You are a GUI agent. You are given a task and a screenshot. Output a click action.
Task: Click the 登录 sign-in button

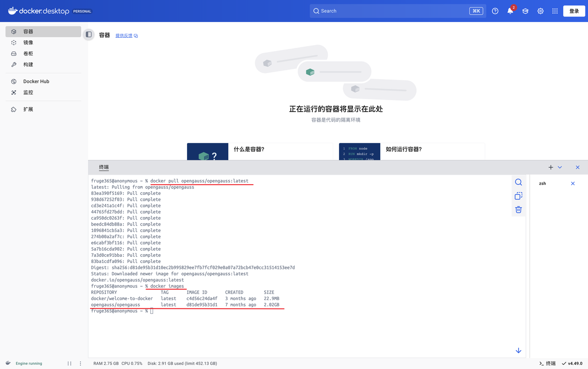(x=574, y=11)
